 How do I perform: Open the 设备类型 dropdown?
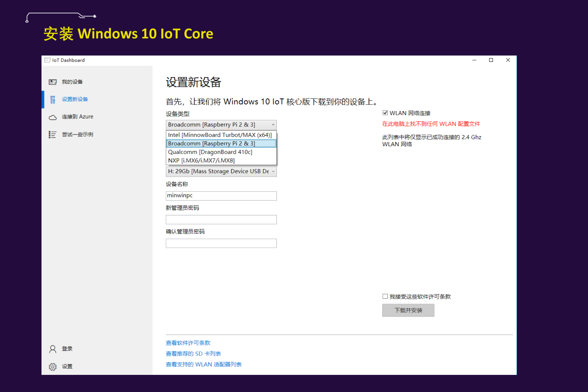273,125
